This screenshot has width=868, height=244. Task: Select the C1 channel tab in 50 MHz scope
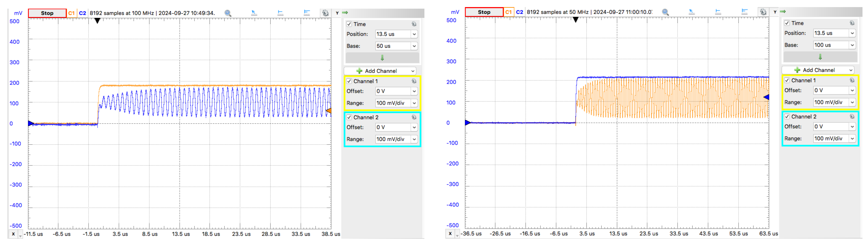(x=508, y=12)
